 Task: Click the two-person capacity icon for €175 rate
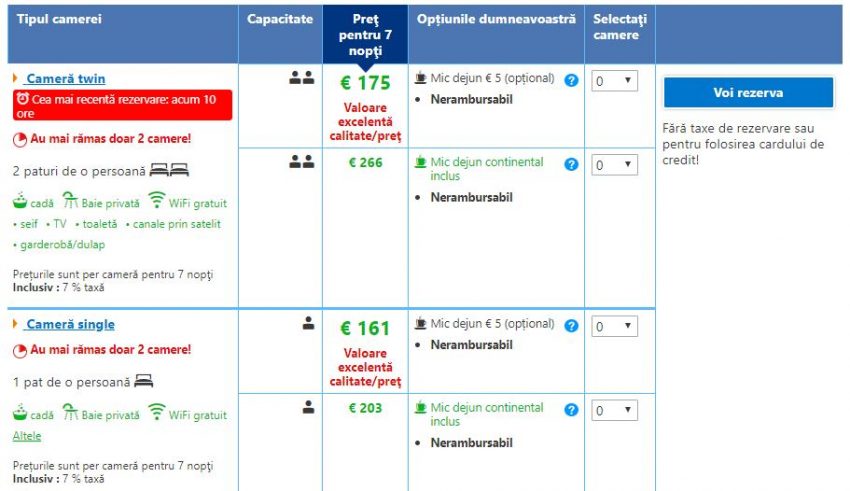[301, 78]
